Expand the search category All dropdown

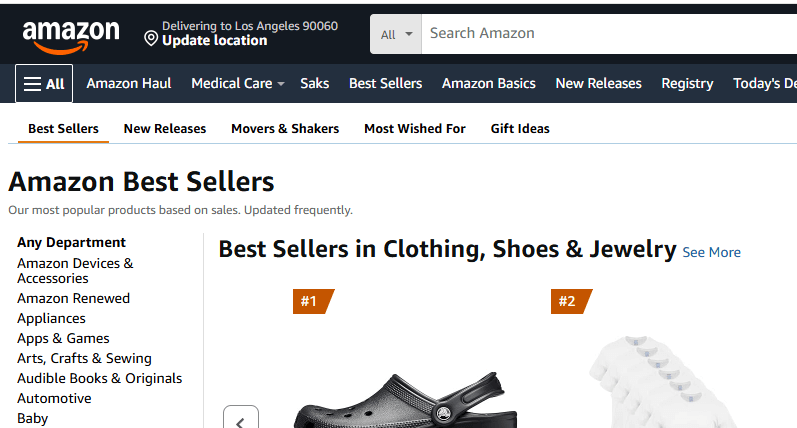396,34
